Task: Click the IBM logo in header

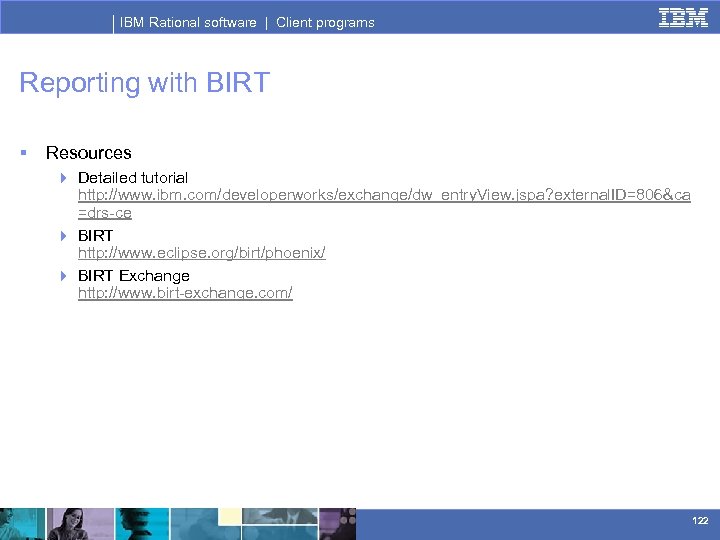Action: (683, 17)
